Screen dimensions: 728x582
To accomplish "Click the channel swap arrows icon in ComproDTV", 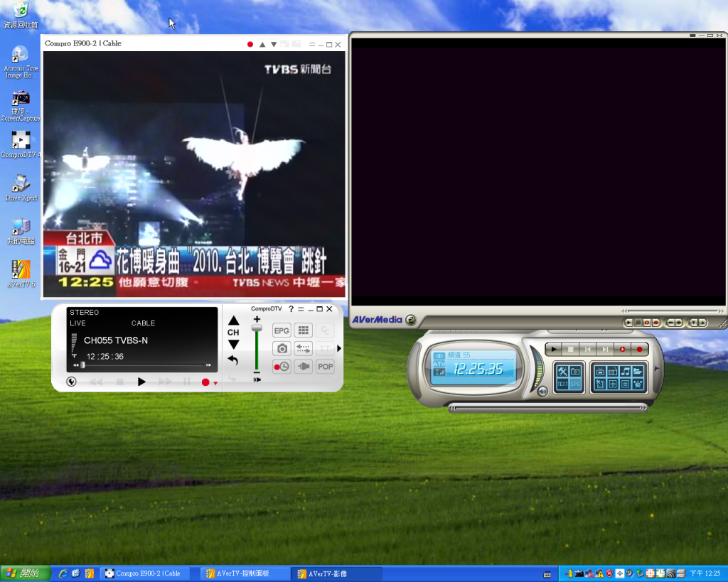I will pos(303,348).
